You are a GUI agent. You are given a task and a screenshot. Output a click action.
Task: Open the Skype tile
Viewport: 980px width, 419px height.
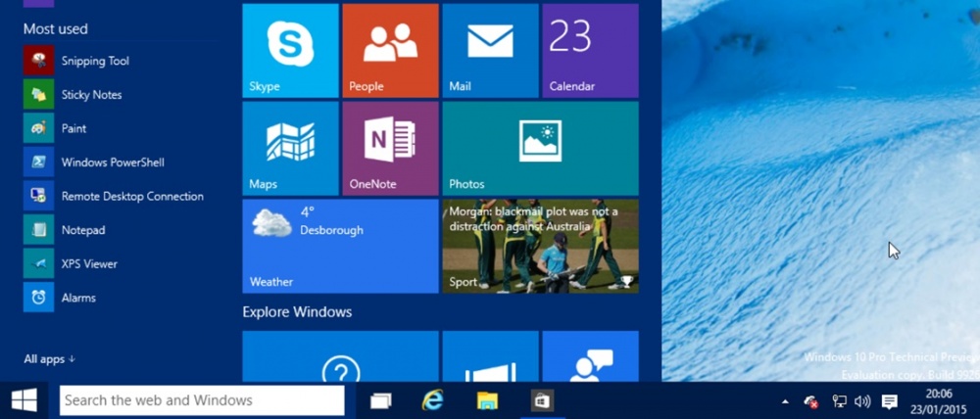tap(290, 51)
